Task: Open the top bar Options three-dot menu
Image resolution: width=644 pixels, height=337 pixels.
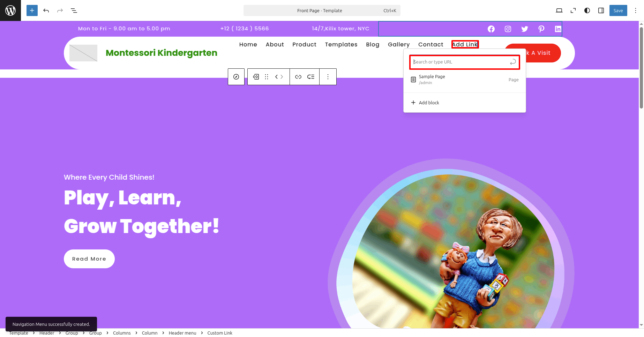Action: pyautogui.click(x=636, y=10)
